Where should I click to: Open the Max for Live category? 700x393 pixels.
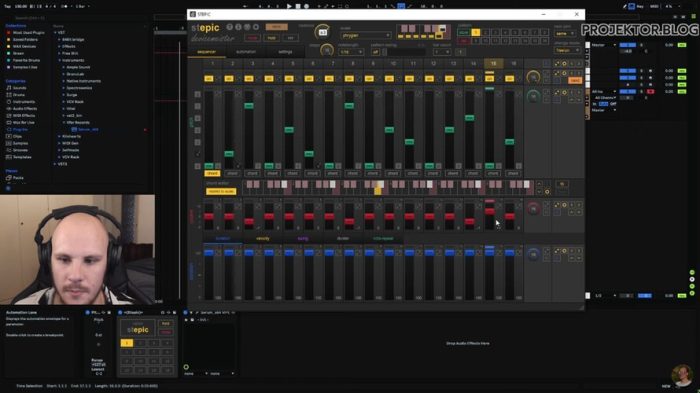pyautogui.click(x=20, y=122)
